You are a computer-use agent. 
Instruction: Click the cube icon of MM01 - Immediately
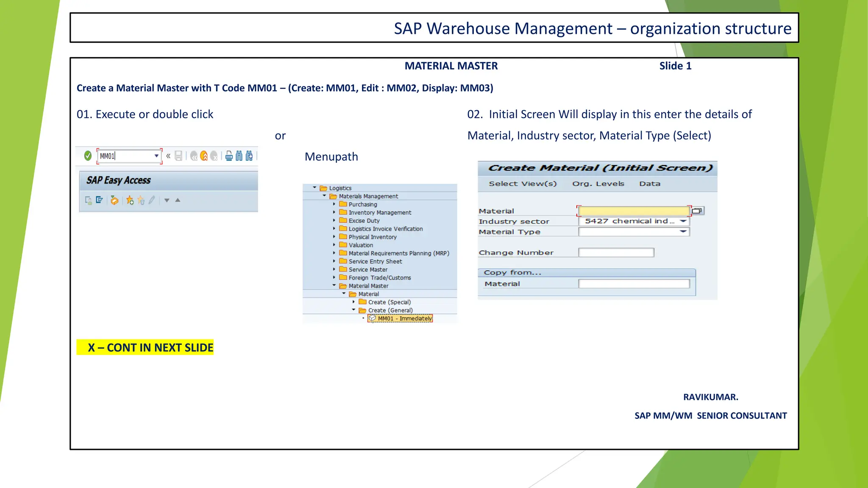[372, 318]
